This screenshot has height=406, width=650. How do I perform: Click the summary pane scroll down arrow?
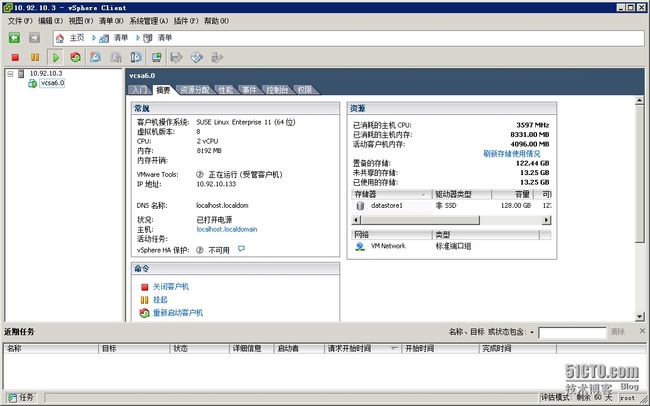click(x=640, y=316)
